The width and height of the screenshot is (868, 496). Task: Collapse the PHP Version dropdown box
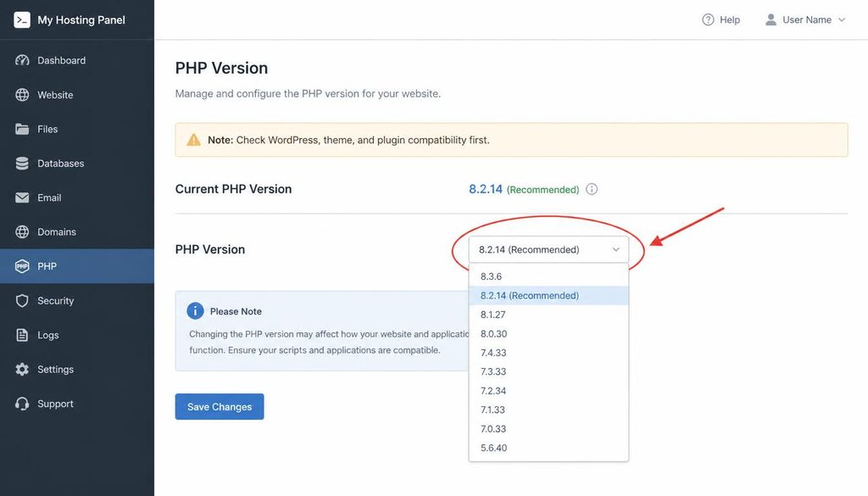(x=548, y=249)
